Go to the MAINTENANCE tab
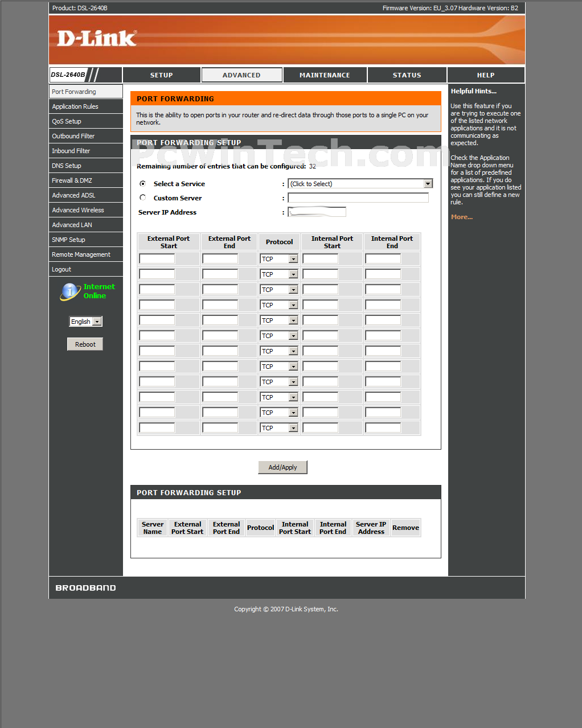582x728 pixels. [x=325, y=75]
